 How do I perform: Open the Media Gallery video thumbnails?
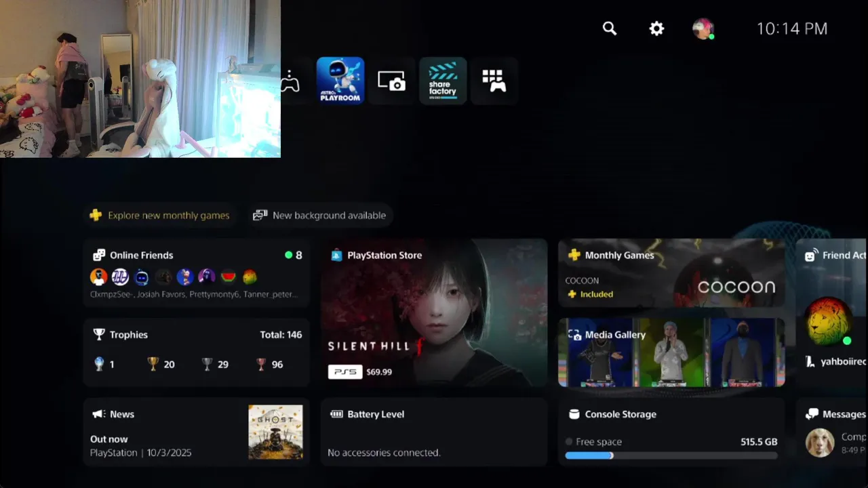coord(671,352)
